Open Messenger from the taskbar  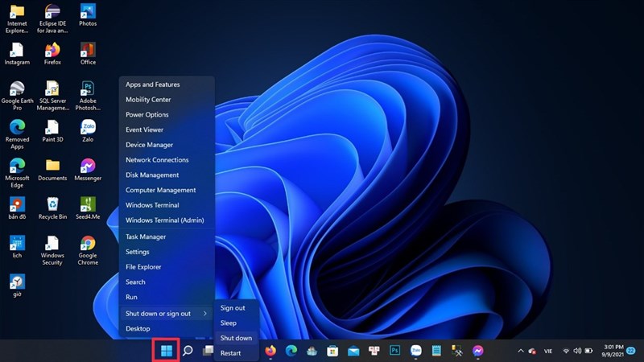click(477, 351)
